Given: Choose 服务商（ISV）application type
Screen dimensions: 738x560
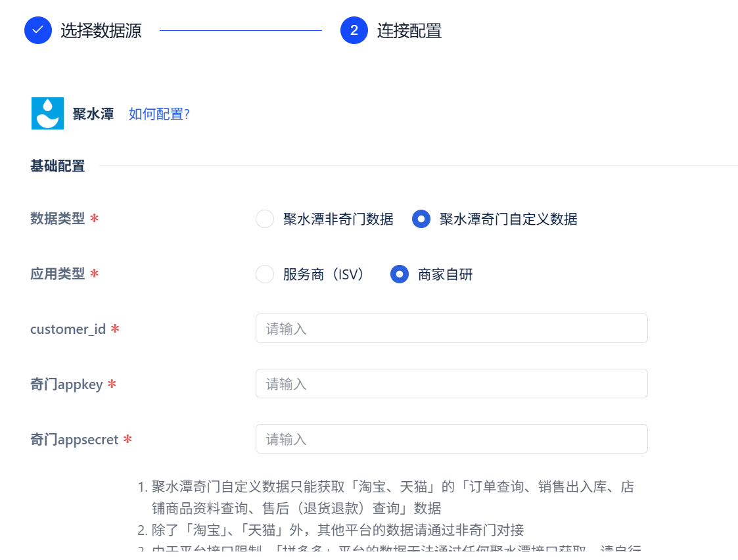Looking at the screenshot, I should (x=265, y=274).
